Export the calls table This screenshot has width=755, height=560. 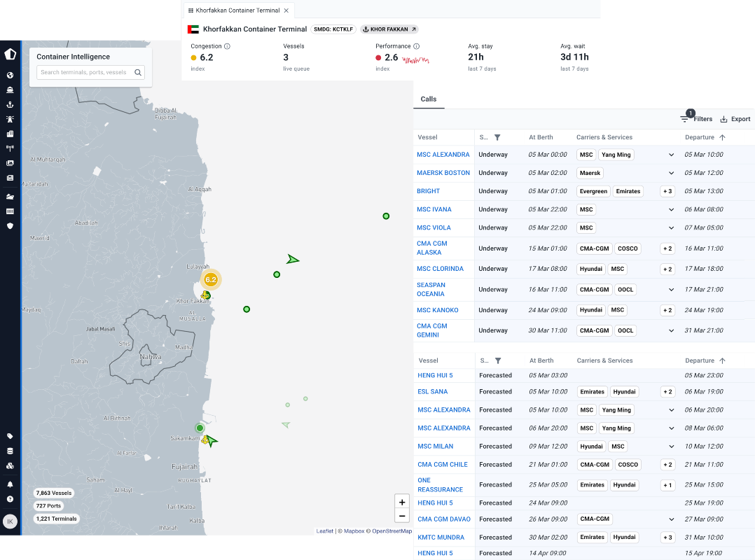735,119
